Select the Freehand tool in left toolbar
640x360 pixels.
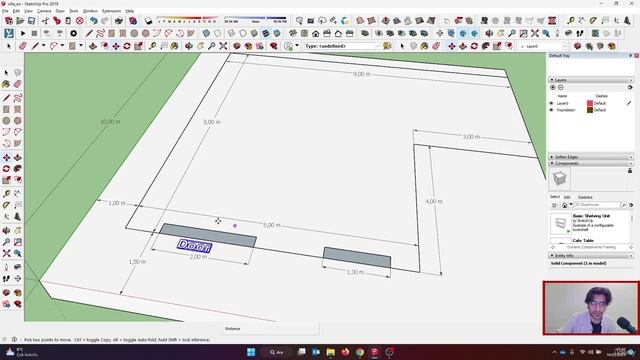(x=18, y=98)
